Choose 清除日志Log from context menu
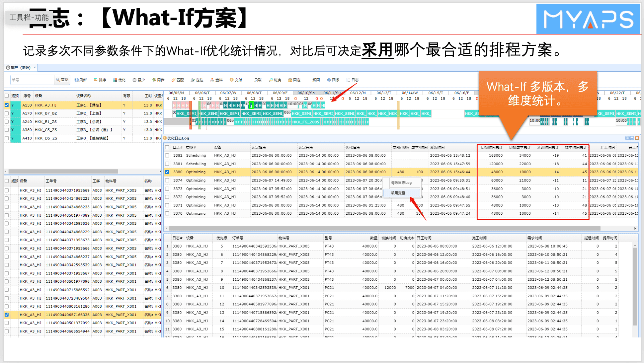This screenshot has width=644, height=363. (401, 182)
